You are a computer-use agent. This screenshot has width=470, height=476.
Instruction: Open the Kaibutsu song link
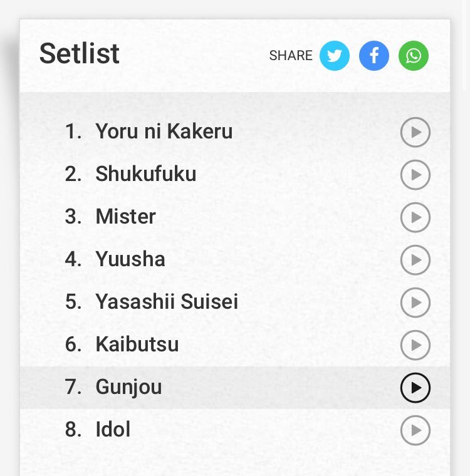[x=137, y=344]
